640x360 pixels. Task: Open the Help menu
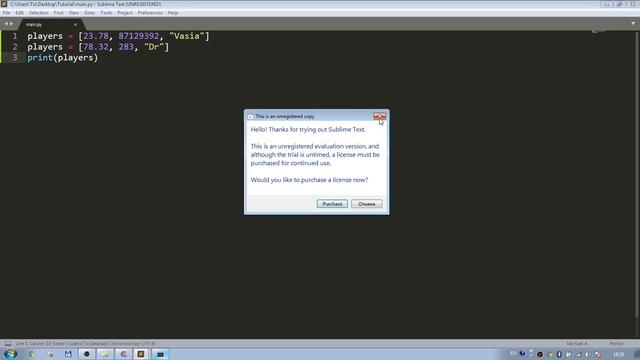[173, 13]
